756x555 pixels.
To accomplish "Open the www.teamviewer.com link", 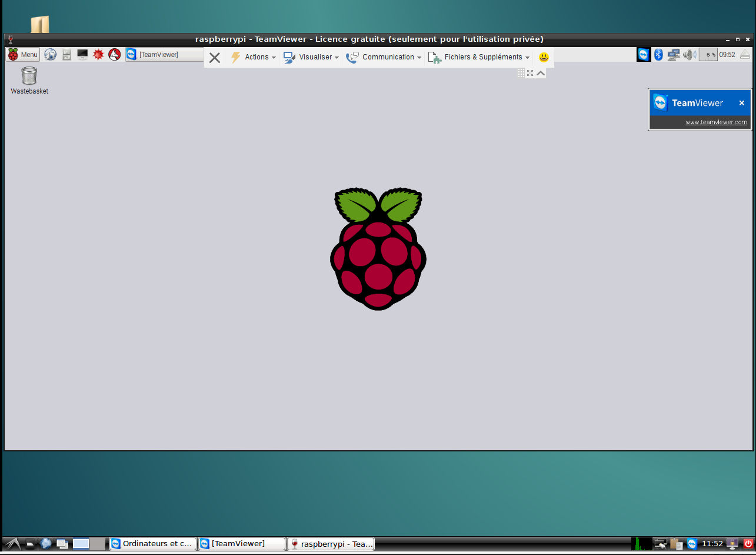I will pyautogui.click(x=716, y=122).
